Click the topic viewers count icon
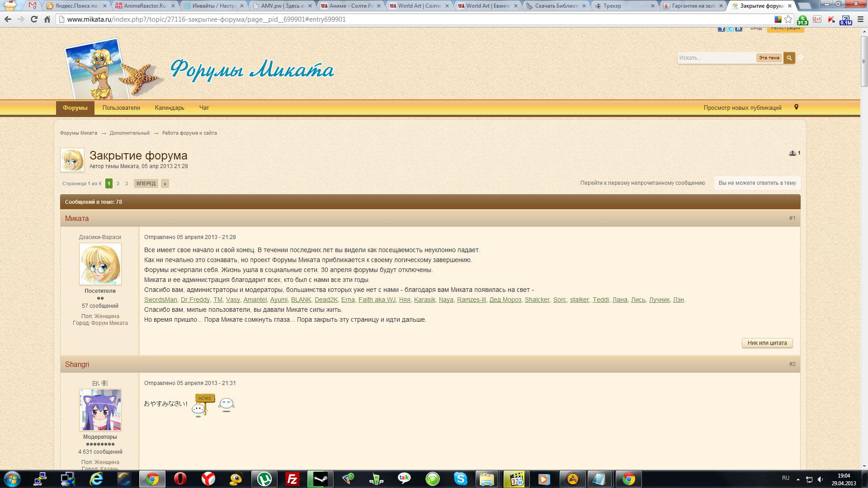Viewport: 868px width, 488px height. point(793,153)
